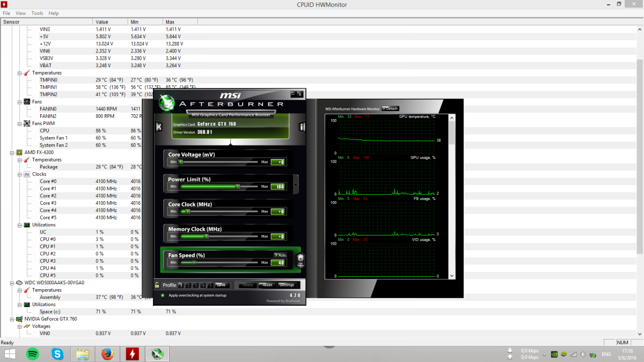This screenshot has width=644, height=362.
Task: Click the Max column header
Action: tap(180, 22)
